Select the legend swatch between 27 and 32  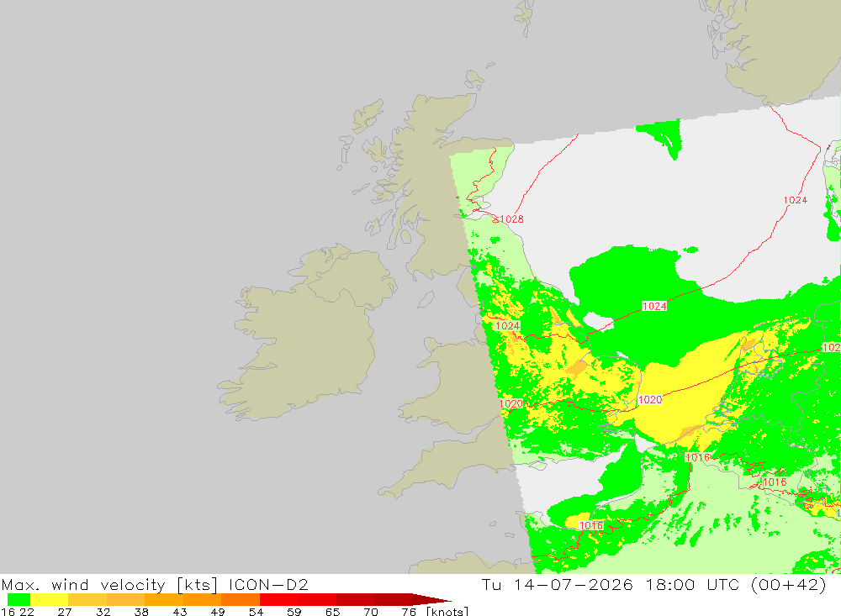pyautogui.click(x=87, y=599)
